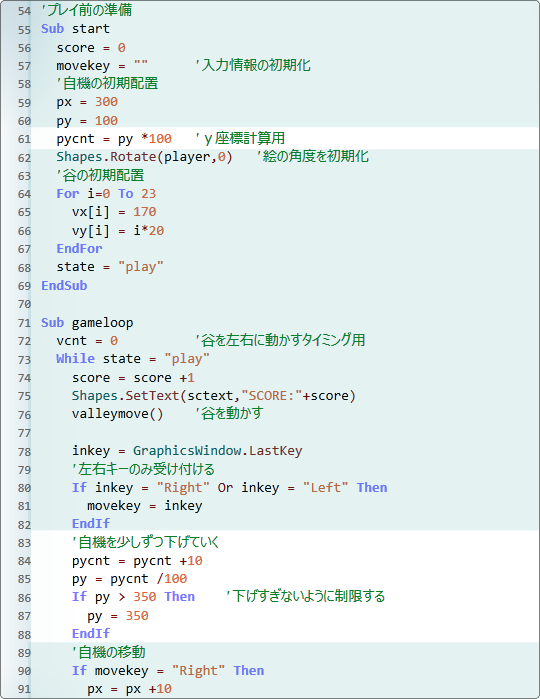Click 'Shapes.Rotate(player,0)' call
Screen dimensions: 540x699
144,157
